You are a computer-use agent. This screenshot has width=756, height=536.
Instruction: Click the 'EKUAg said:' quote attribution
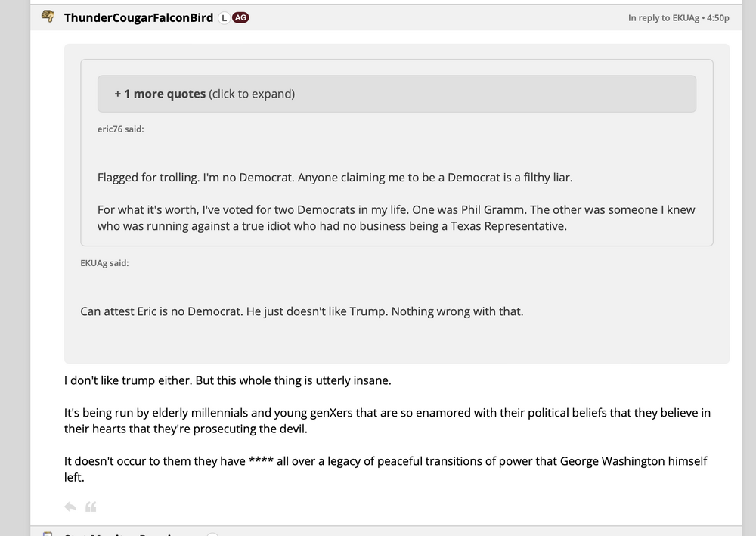tap(104, 263)
